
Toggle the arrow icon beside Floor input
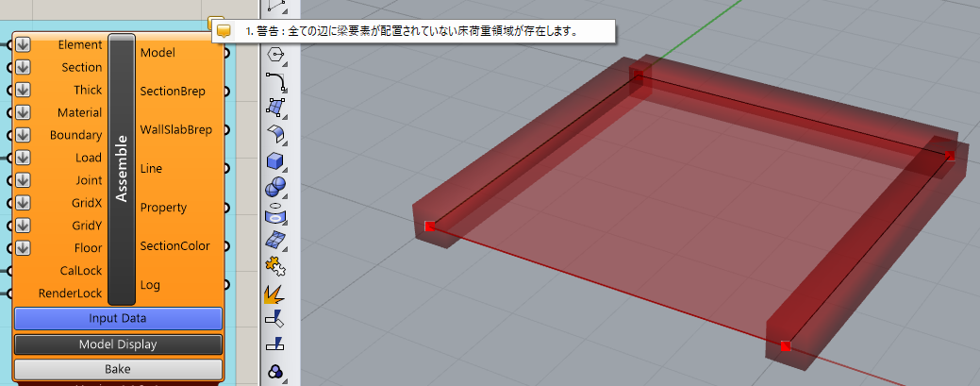[24, 248]
